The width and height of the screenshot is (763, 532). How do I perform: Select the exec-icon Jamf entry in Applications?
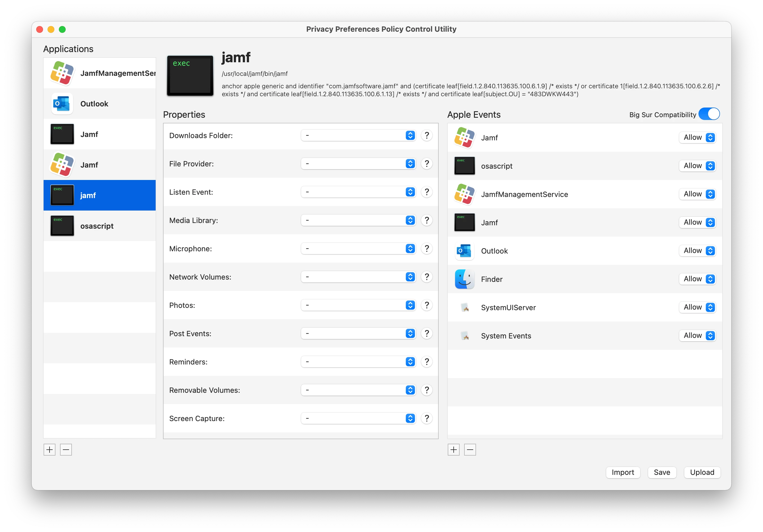pyautogui.click(x=99, y=134)
